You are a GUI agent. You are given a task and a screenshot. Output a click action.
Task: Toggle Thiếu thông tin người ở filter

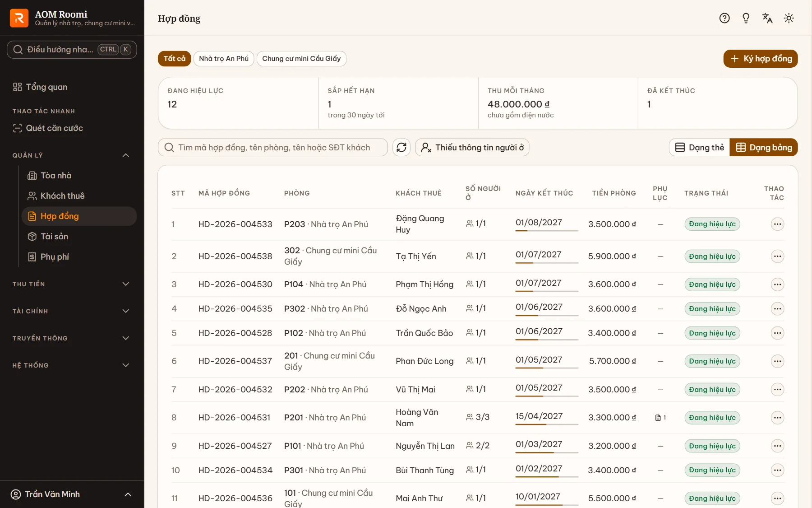(472, 147)
